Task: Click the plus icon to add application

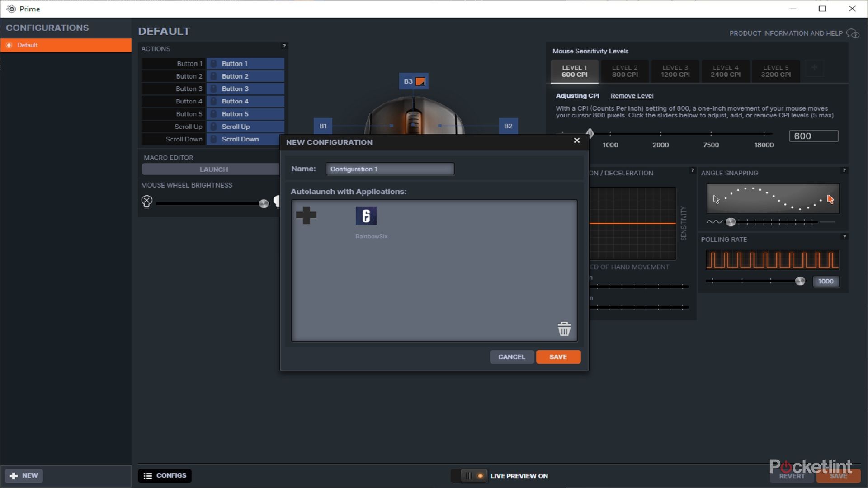Action: click(306, 216)
